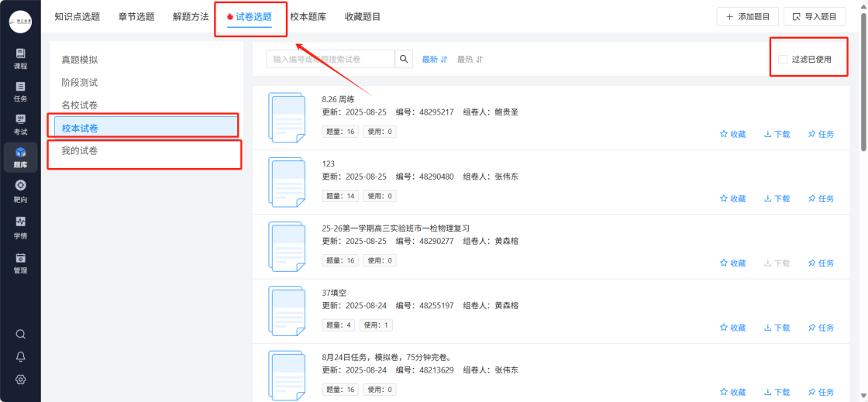Viewport: 868px width, 402px height.
Task: Favorite the paper titled 123
Action: click(x=732, y=198)
